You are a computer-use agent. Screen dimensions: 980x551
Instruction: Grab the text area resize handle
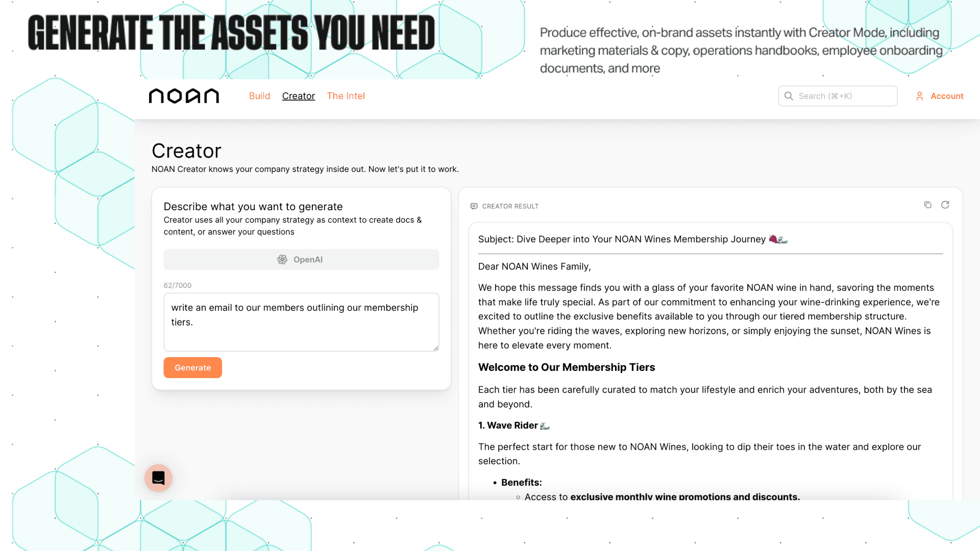click(436, 348)
